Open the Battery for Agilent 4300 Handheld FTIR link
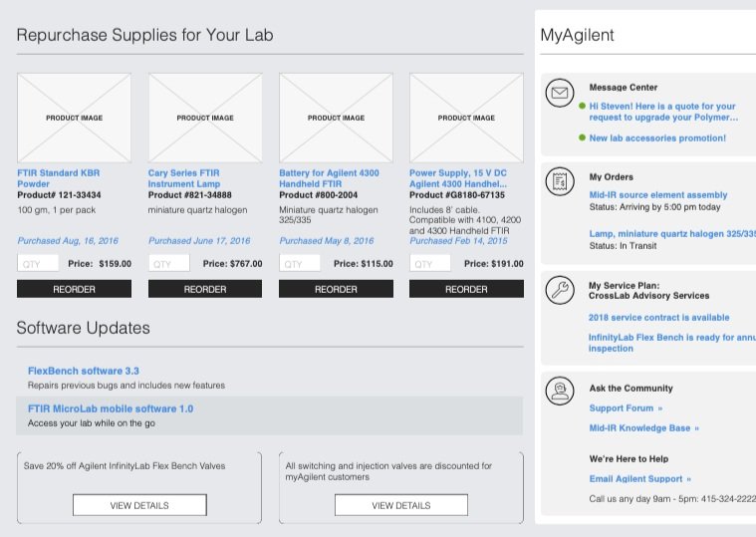This screenshot has width=756, height=537. click(329, 178)
